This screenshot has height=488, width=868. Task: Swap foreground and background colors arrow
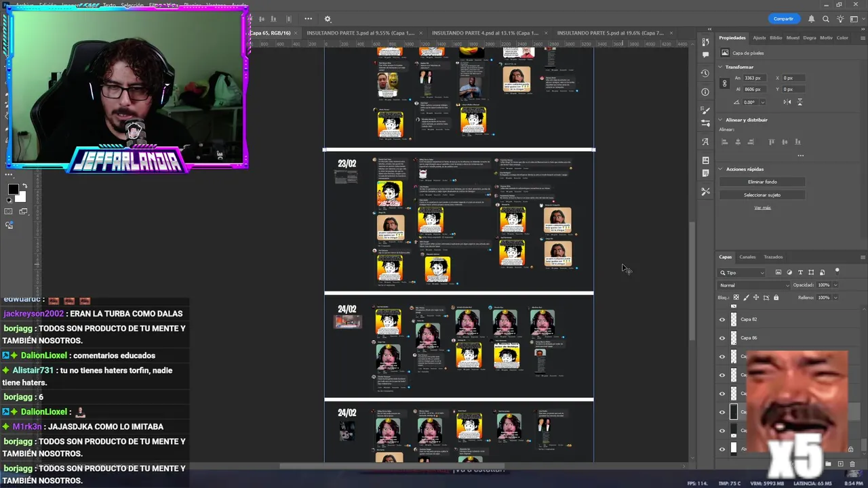[24, 186]
